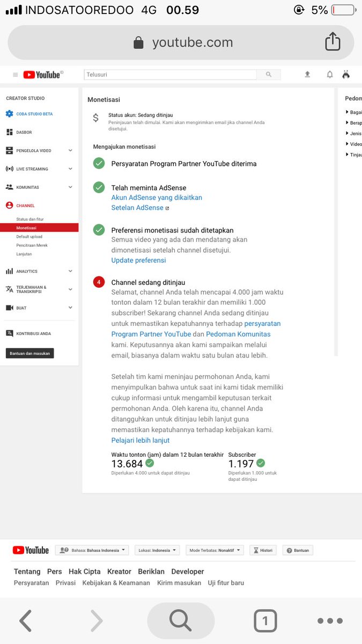Go to the YouTube home logo in header
Viewport: 362px width, 644px height.
(x=43, y=75)
